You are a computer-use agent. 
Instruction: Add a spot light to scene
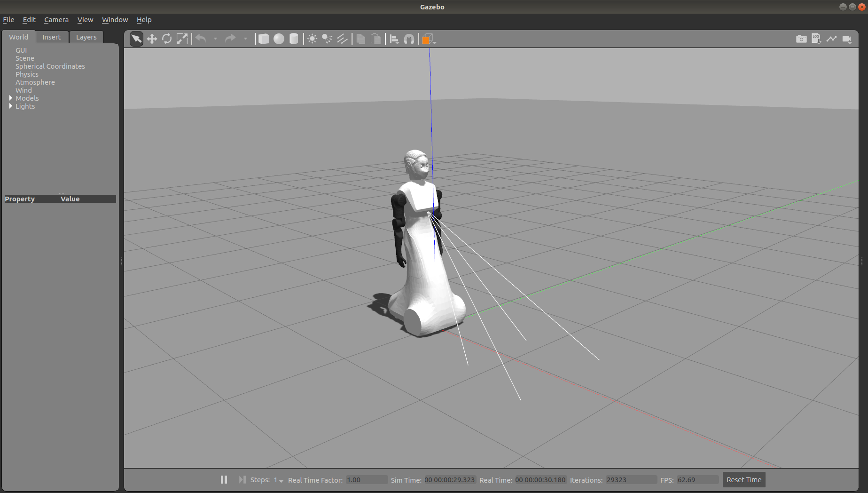327,39
